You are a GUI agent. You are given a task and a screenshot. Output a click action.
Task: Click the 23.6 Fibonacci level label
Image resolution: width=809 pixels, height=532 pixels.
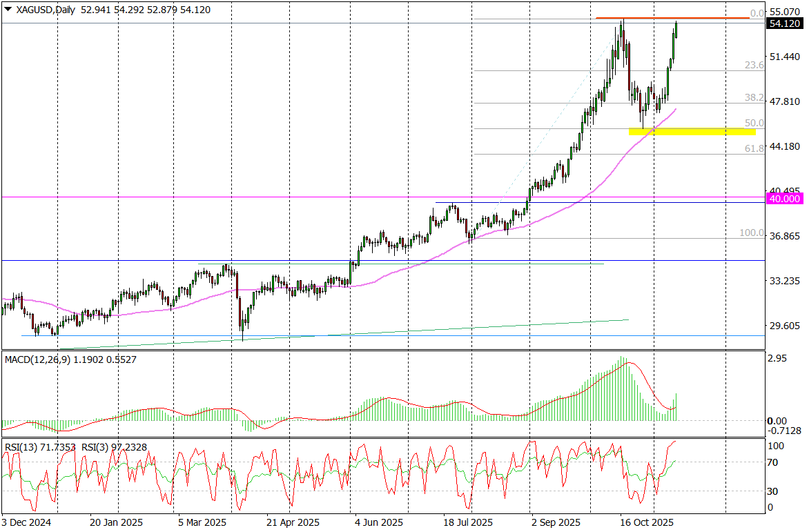(x=754, y=66)
